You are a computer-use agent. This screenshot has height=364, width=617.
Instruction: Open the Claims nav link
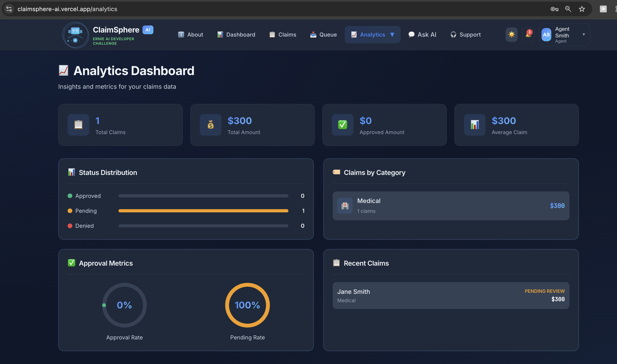pos(283,35)
